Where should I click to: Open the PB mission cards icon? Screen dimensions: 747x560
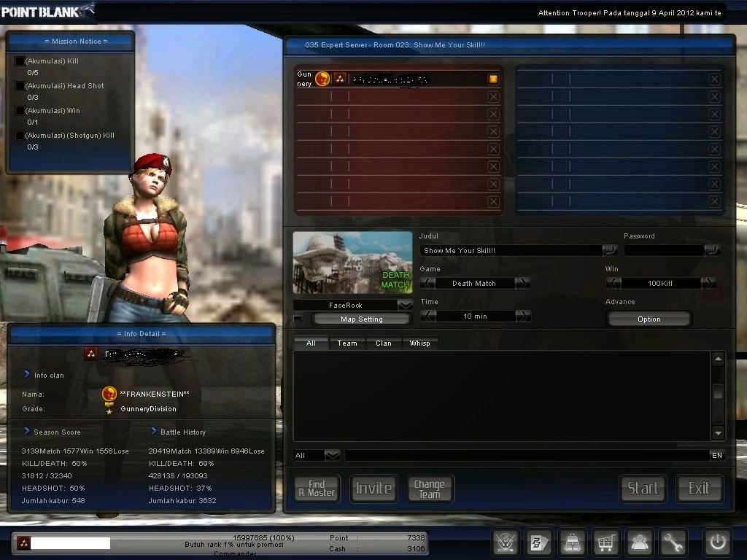pos(539,542)
